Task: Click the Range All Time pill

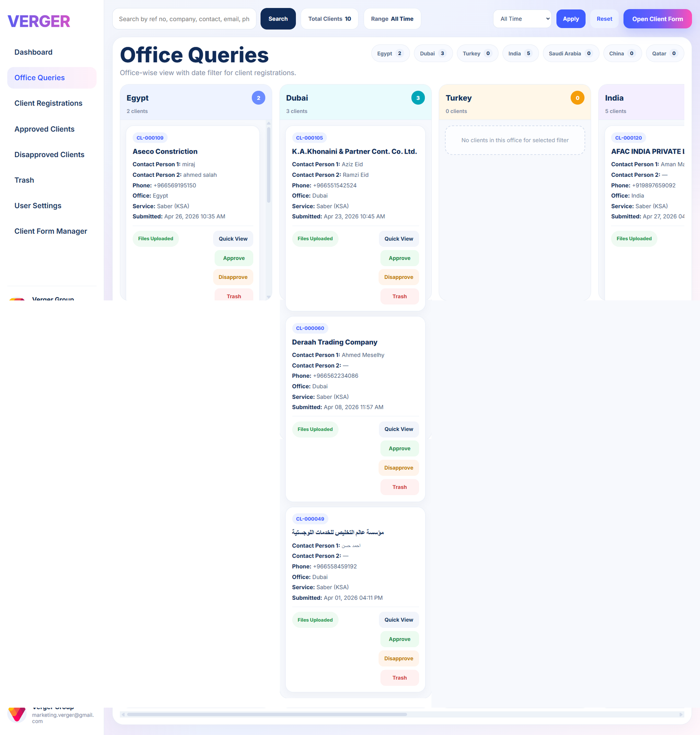Action: coord(392,19)
